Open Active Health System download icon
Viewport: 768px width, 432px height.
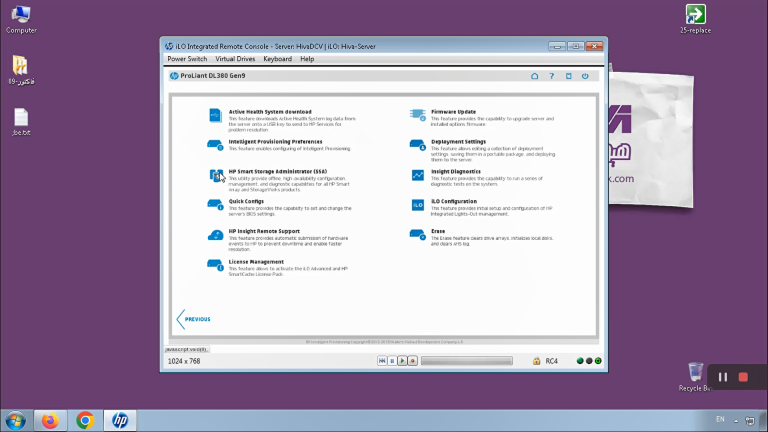[x=216, y=115]
